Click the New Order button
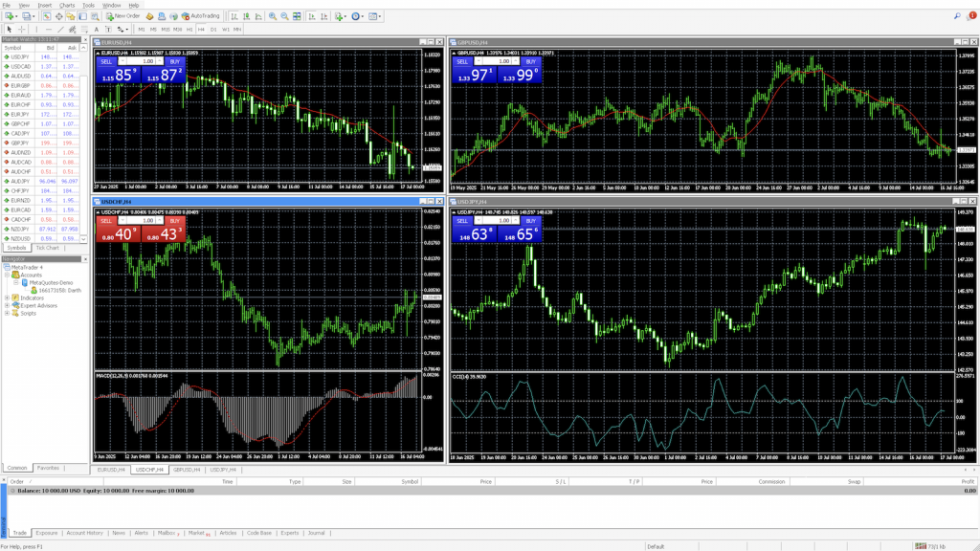The height and width of the screenshot is (551, 980). pos(122,16)
